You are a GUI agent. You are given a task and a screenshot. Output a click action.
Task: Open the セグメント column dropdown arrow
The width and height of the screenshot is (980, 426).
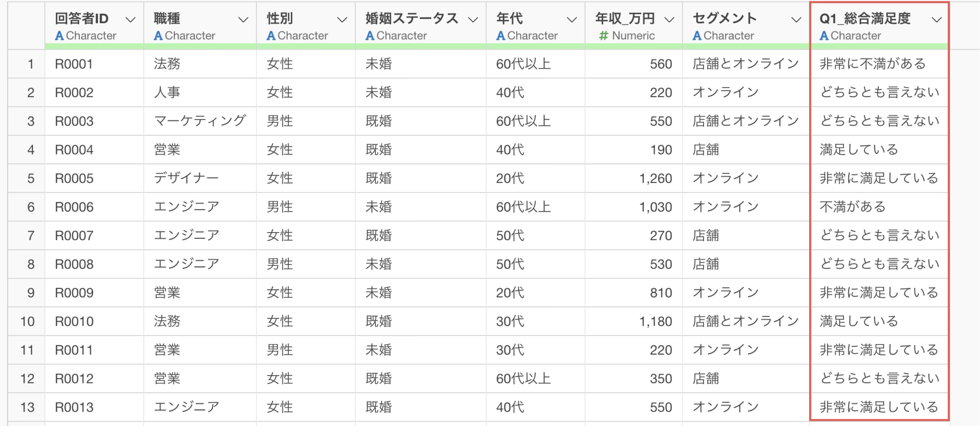point(796,20)
